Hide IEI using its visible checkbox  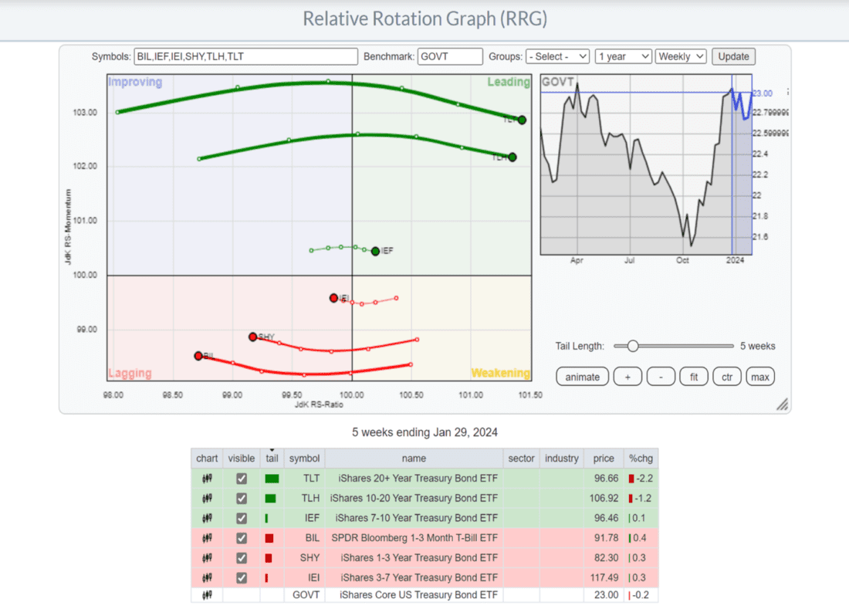242,578
